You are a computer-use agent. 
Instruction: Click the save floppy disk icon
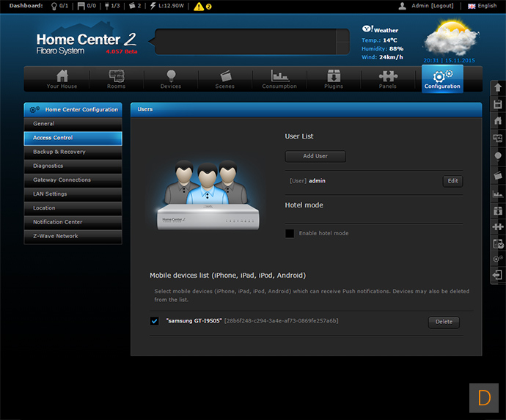(x=498, y=104)
